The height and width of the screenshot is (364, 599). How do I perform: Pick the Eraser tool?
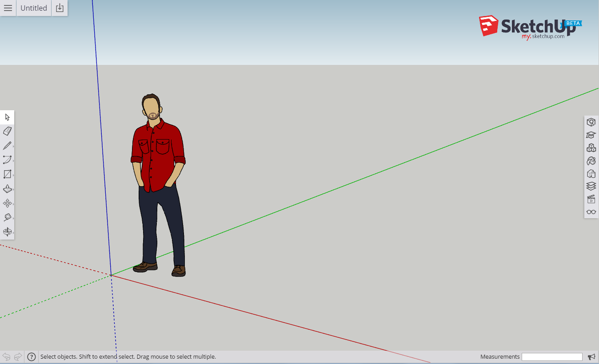[7, 131]
